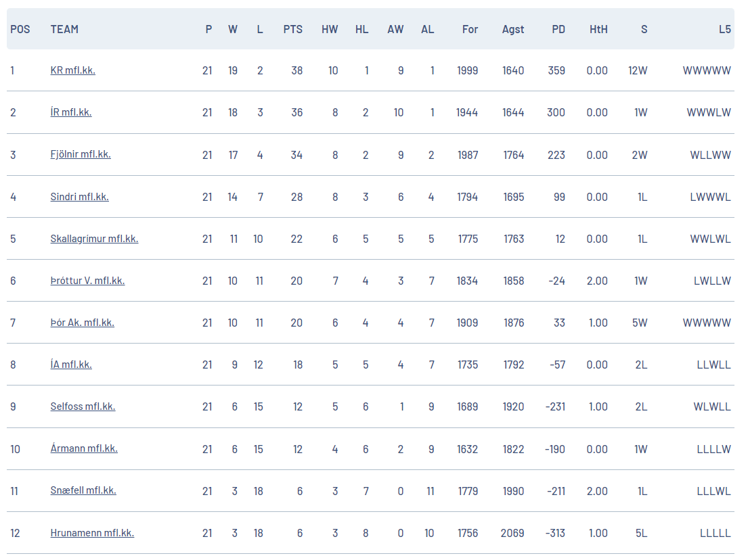Open Þróttur V. mfl.kk. team page
The height and width of the screenshot is (560, 748).
click(87, 281)
